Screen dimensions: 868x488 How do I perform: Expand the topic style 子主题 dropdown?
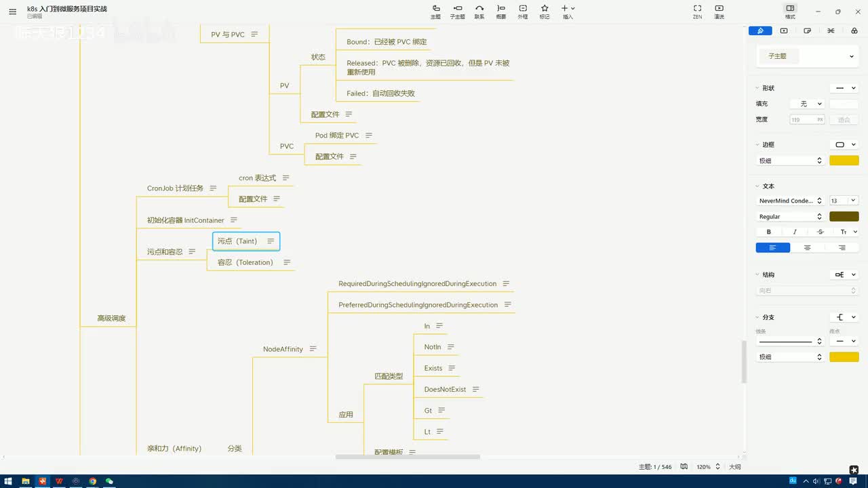coord(807,56)
